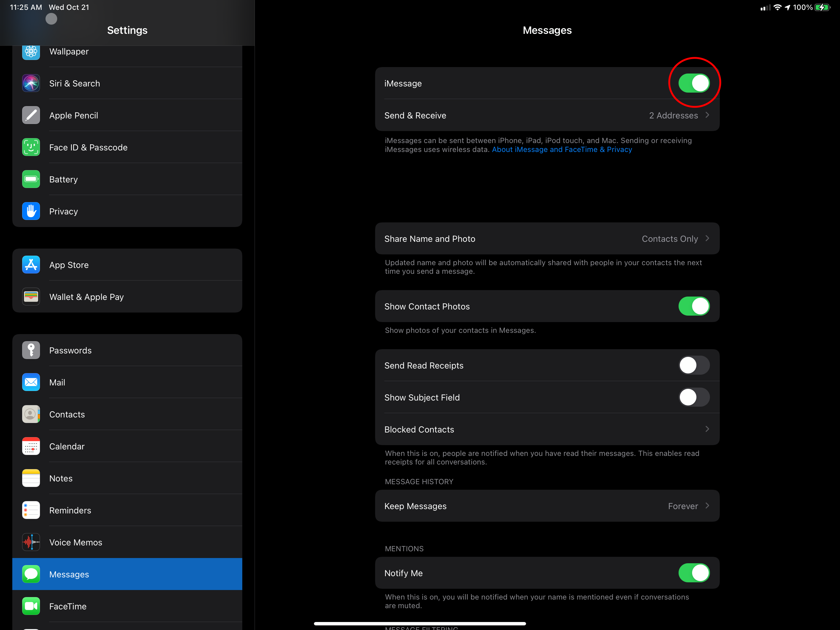Enable Send Read Receipts toggle

point(694,365)
